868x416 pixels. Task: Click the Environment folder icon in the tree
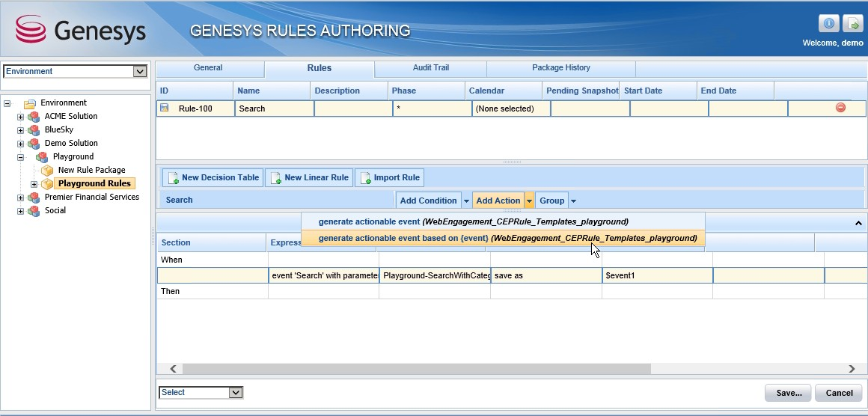[30, 103]
